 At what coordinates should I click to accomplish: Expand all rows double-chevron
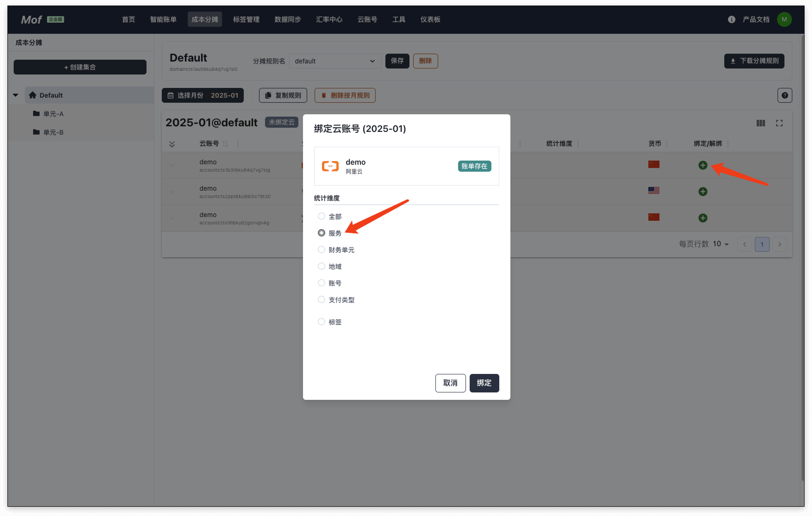pos(172,144)
